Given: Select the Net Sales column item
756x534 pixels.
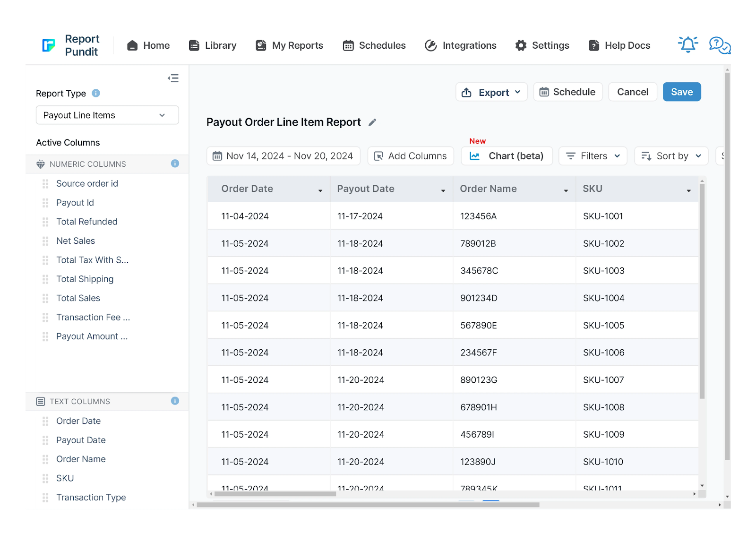Looking at the screenshot, I should pyautogui.click(x=76, y=241).
